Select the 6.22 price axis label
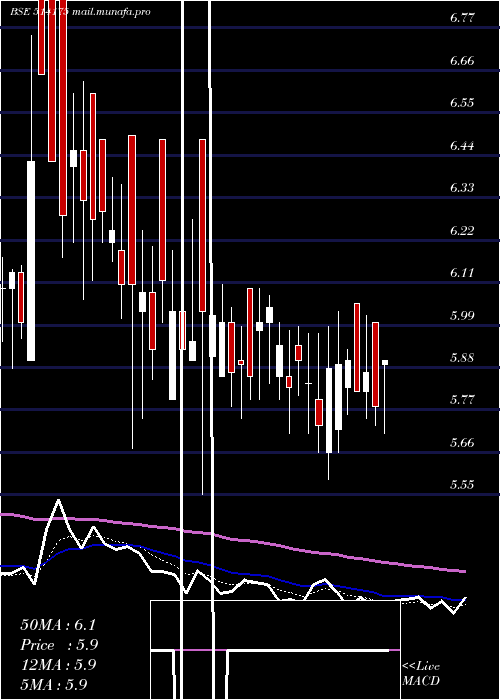The image size is (500, 700). coord(462,230)
